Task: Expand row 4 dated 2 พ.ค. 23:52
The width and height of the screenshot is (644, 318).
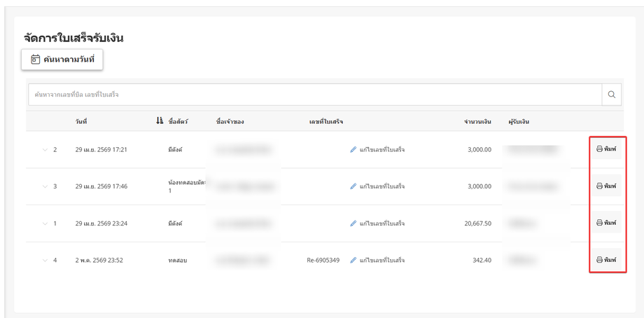Action: (x=45, y=260)
